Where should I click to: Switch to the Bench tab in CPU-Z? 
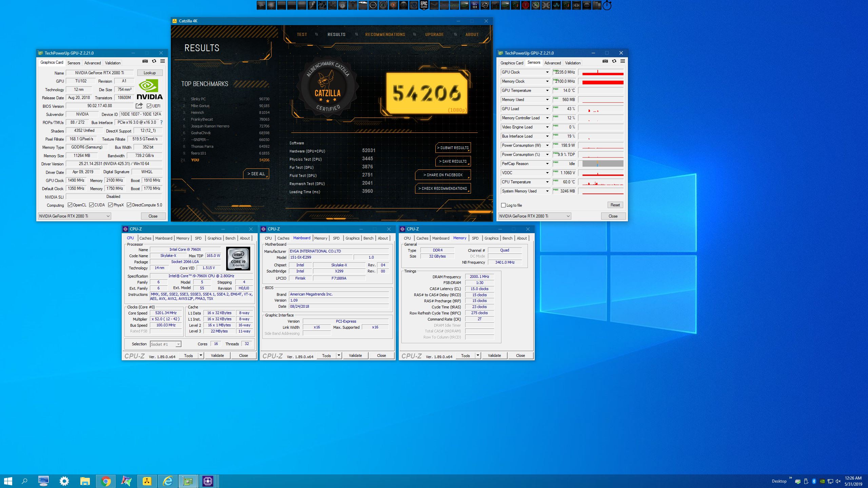(x=230, y=238)
